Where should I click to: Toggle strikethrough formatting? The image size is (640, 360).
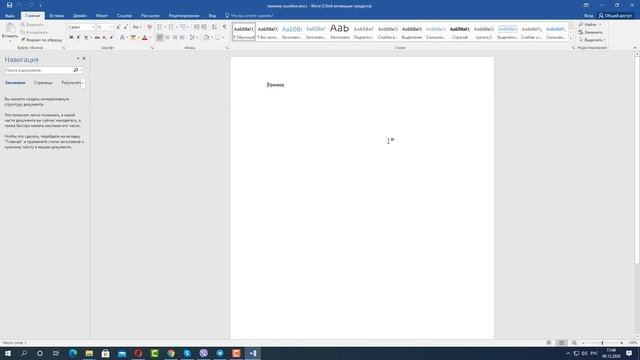[97, 38]
